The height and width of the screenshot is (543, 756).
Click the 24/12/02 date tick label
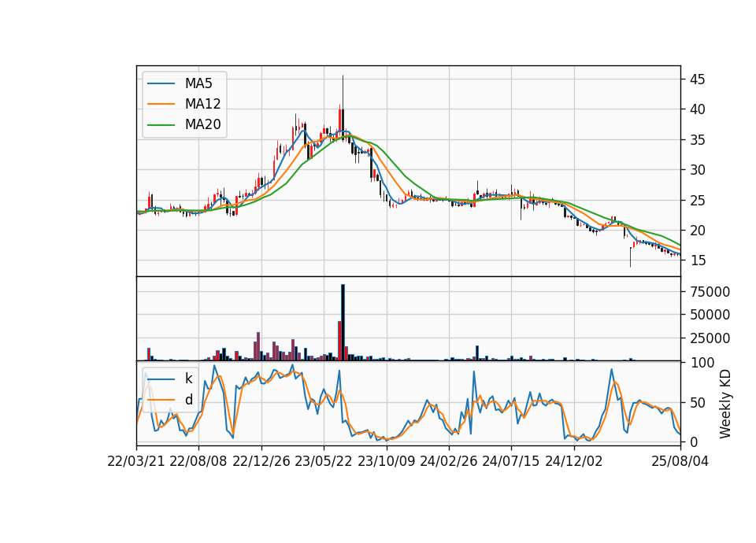574,462
